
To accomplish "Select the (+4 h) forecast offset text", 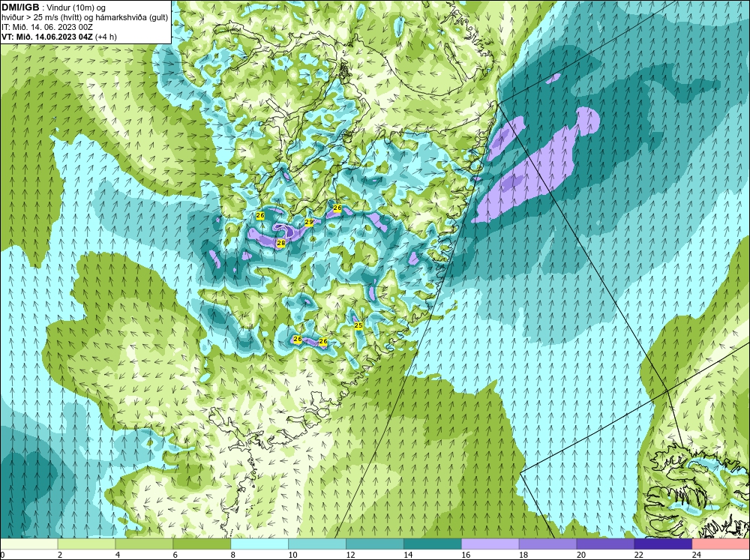I will [x=106, y=37].
